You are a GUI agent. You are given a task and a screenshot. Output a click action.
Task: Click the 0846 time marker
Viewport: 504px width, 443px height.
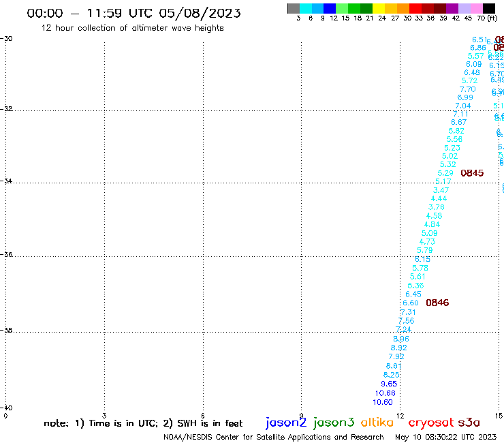[x=437, y=303]
